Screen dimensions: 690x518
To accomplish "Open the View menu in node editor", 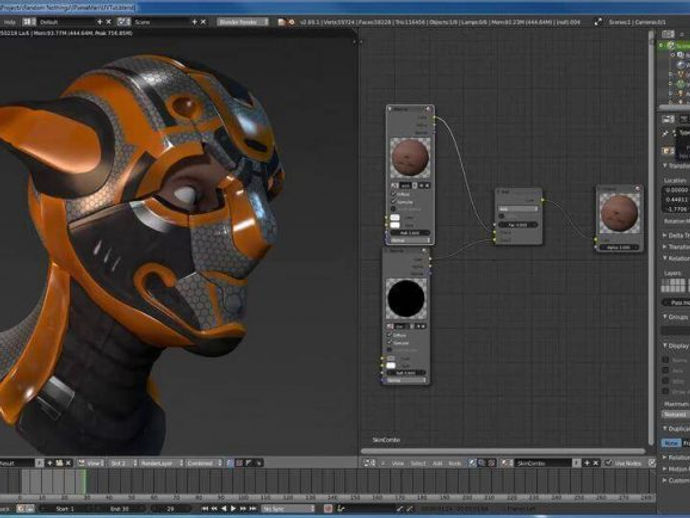I will coord(397,464).
